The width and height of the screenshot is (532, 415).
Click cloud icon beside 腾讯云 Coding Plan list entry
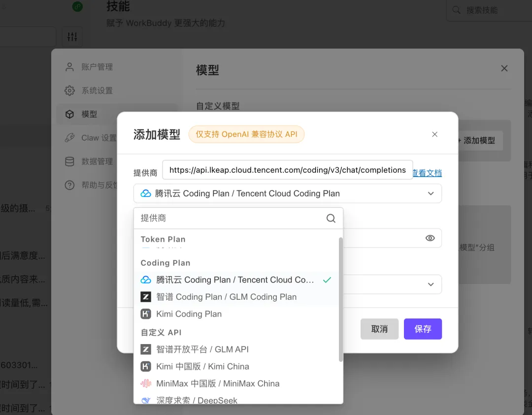(x=146, y=280)
